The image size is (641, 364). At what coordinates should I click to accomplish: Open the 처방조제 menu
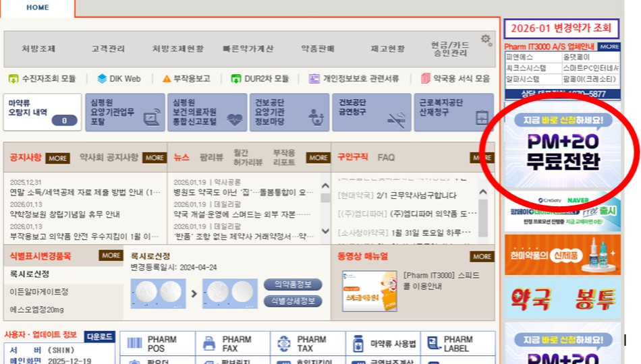38,49
